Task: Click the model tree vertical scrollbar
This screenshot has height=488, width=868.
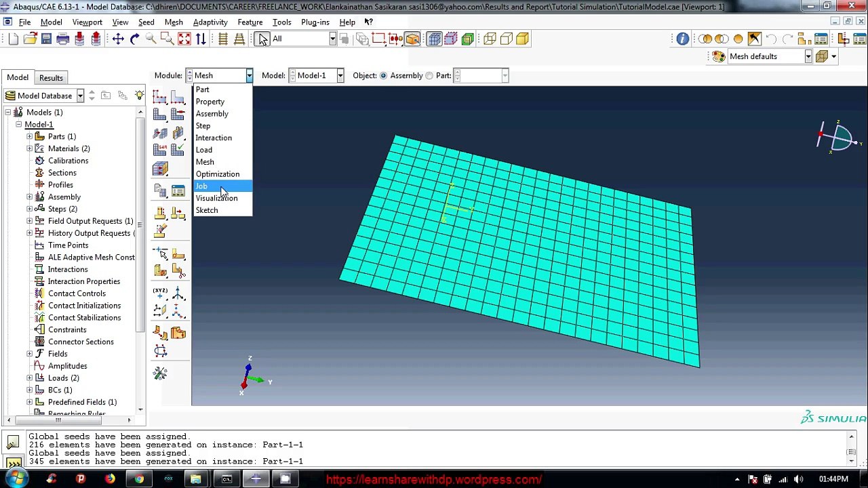Action: (x=140, y=224)
